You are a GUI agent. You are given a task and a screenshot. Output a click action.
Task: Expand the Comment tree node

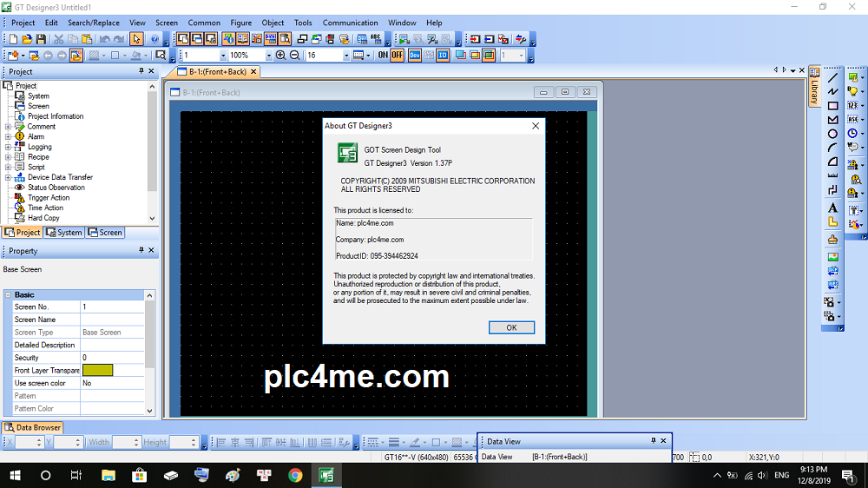pos(9,127)
